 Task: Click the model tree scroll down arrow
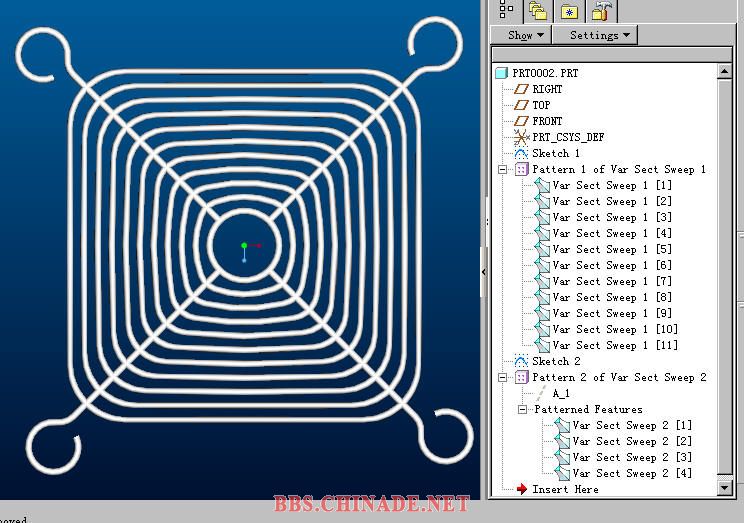[x=725, y=487]
